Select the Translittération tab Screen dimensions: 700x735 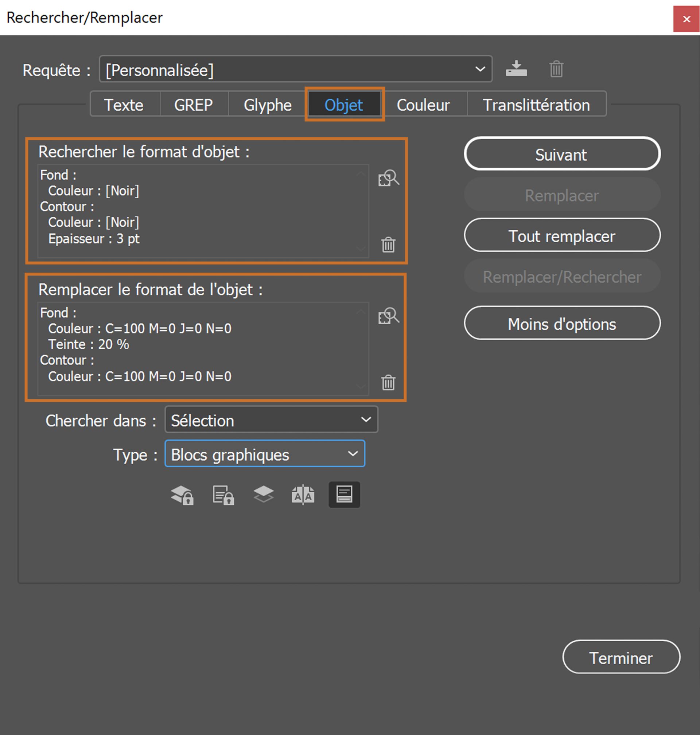(x=536, y=105)
